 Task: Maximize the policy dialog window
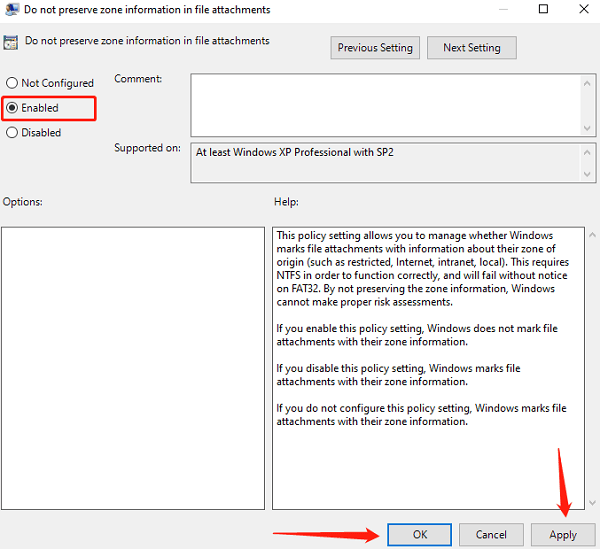coord(543,9)
